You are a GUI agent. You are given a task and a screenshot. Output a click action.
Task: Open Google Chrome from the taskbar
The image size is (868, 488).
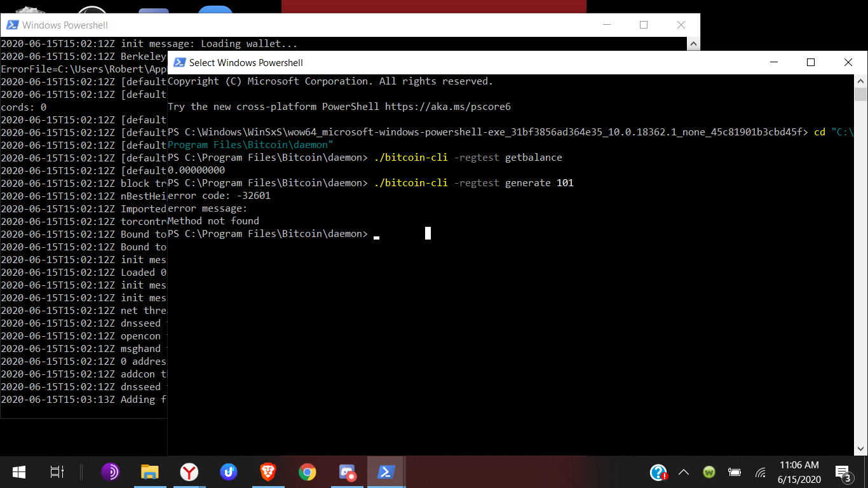308,472
